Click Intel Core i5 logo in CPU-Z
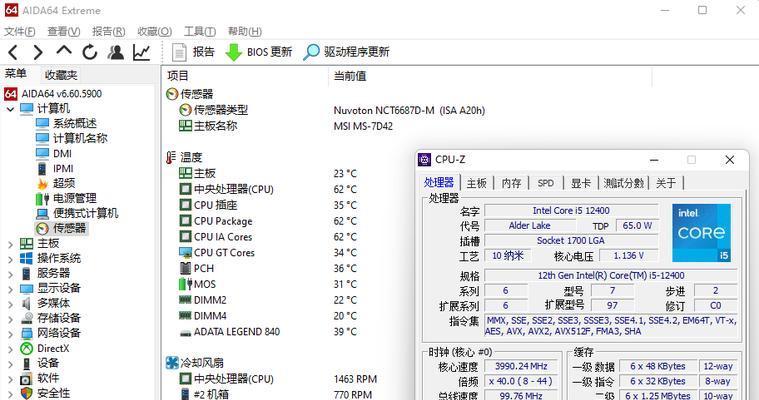This screenshot has height=400, width=759. (x=701, y=232)
